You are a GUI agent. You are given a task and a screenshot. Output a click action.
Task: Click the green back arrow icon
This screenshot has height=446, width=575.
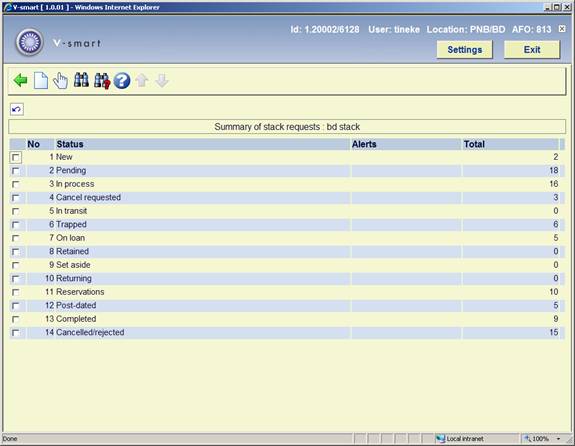(x=20, y=80)
